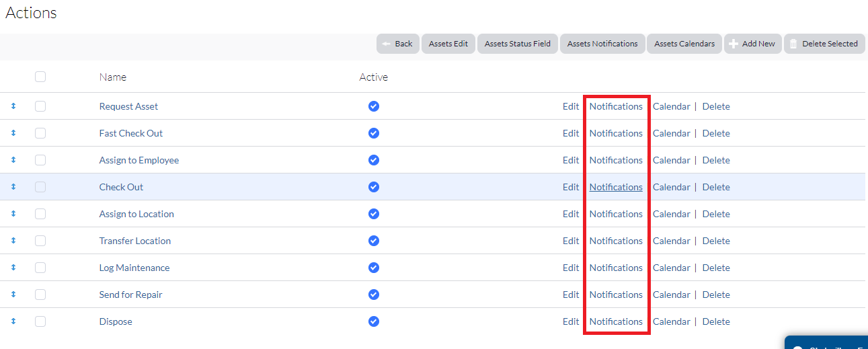868x349 pixels.
Task: Open Calendar for Fast Check Out
Action: click(x=672, y=133)
